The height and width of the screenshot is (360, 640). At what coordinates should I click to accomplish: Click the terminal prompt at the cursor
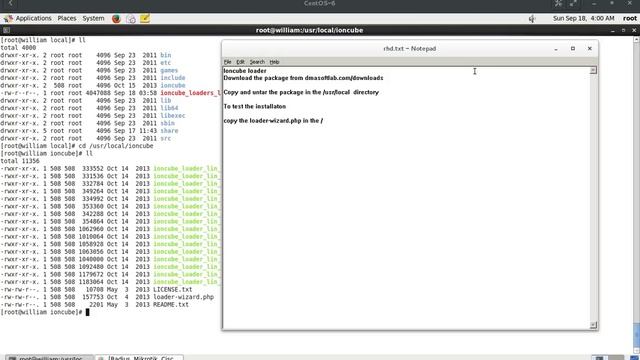[x=87, y=312]
